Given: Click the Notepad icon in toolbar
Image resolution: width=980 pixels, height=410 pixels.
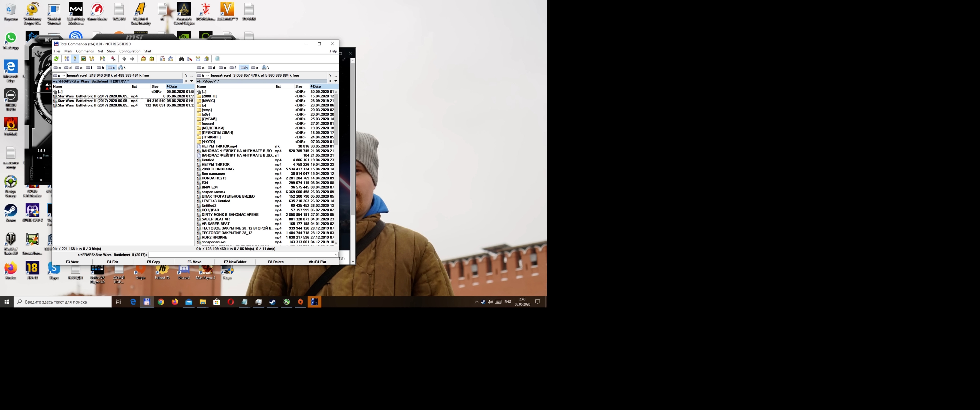Looking at the screenshot, I should point(217,59).
